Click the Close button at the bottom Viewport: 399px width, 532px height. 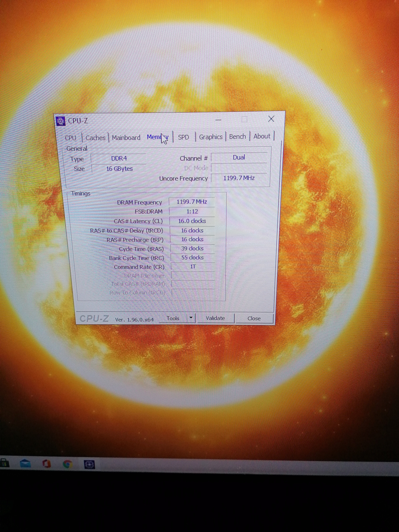(x=254, y=318)
